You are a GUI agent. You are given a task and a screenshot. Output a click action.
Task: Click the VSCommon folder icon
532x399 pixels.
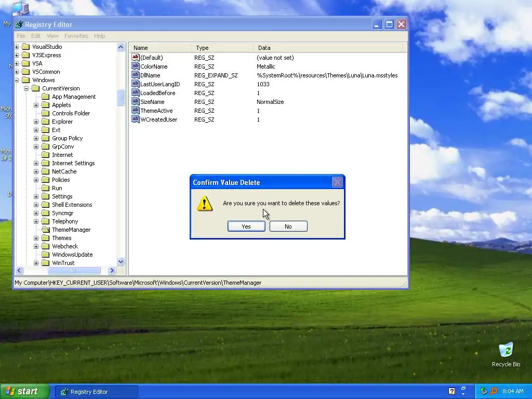[x=26, y=72]
